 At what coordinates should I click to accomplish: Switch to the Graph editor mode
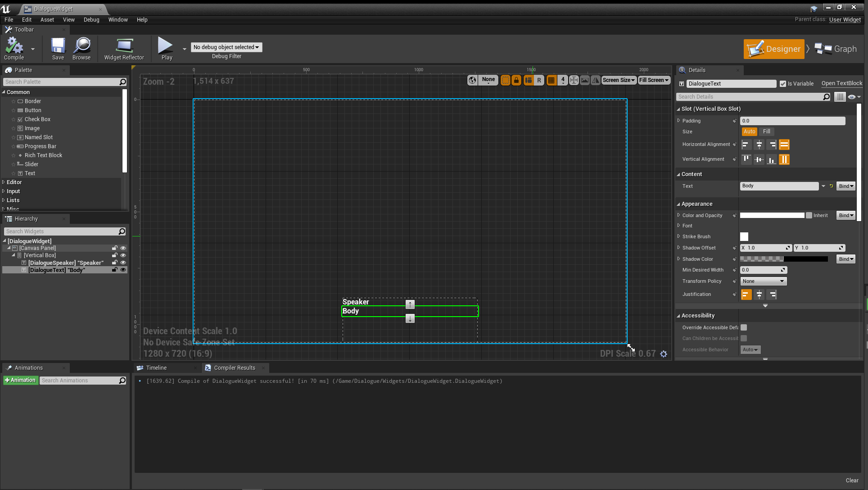[836, 49]
